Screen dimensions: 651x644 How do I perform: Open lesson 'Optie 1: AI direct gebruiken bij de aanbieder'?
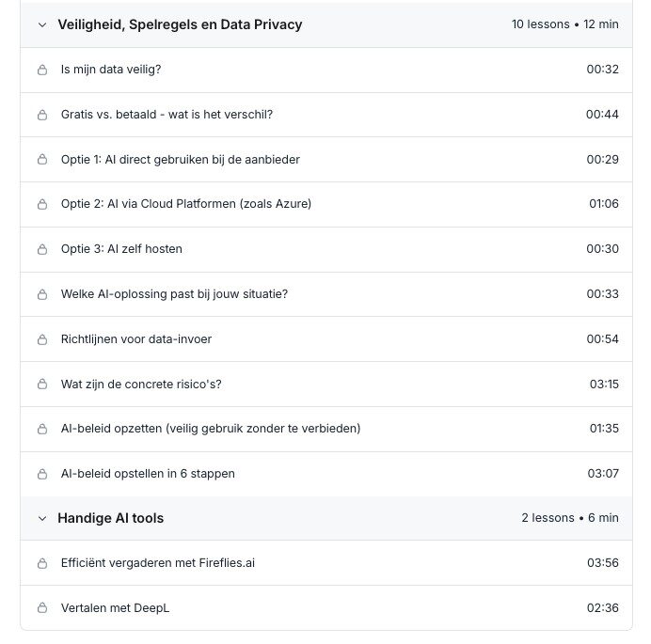180,160
